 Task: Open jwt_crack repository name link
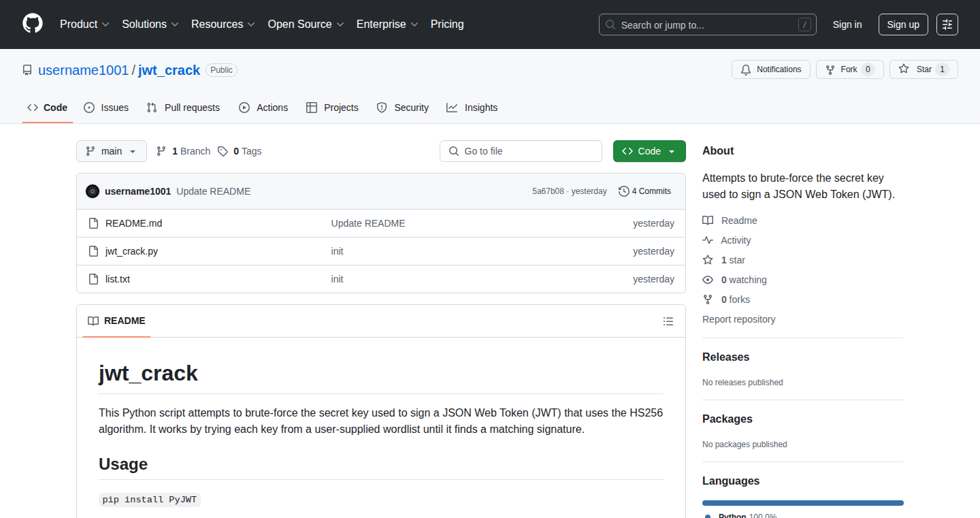tap(169, 70)
